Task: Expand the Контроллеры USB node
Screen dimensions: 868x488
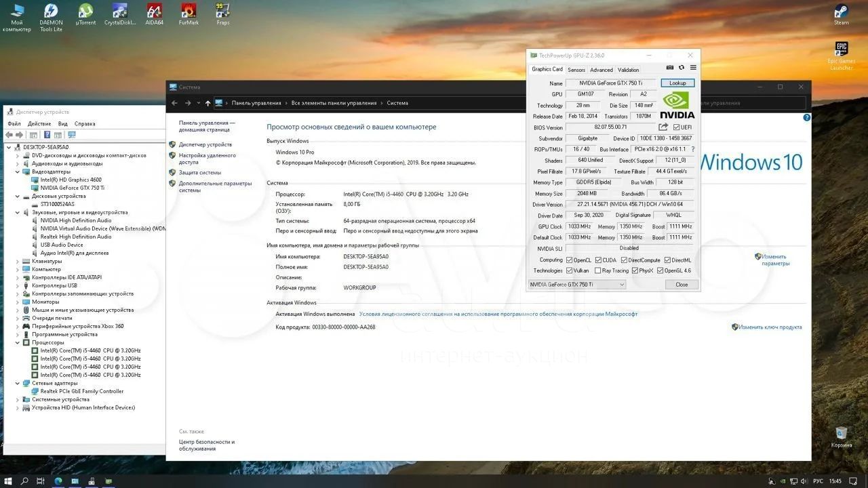Action: click(18, 285)
